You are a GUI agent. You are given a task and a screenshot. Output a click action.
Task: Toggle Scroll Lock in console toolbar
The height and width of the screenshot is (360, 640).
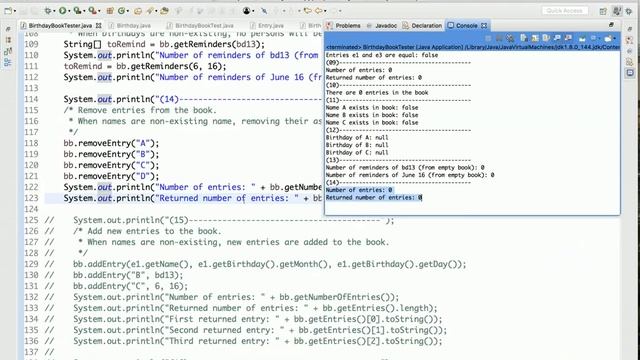[535, 38]
